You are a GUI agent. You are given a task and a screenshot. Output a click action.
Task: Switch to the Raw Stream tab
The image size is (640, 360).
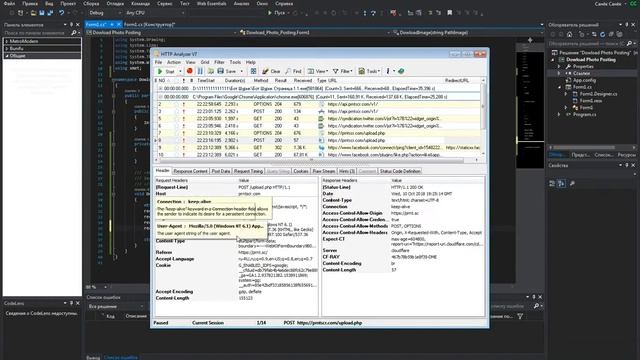pyautogui.click(x=324, y=171)
